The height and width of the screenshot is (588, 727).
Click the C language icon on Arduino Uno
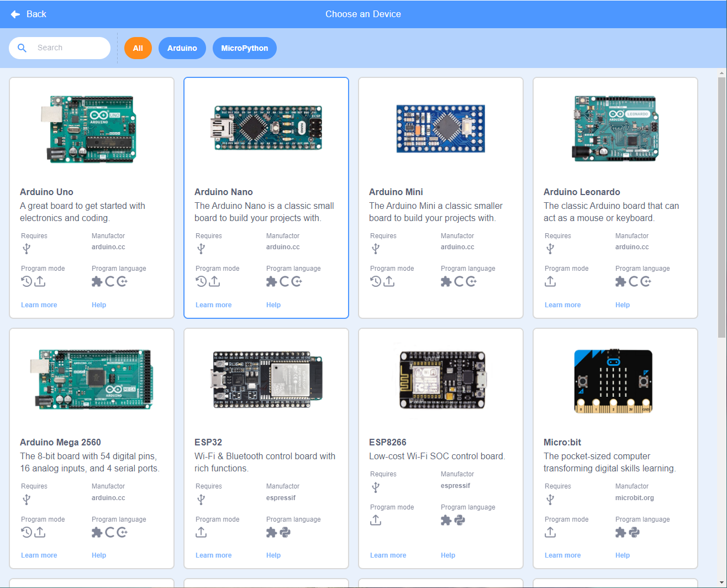pos(110,282)
